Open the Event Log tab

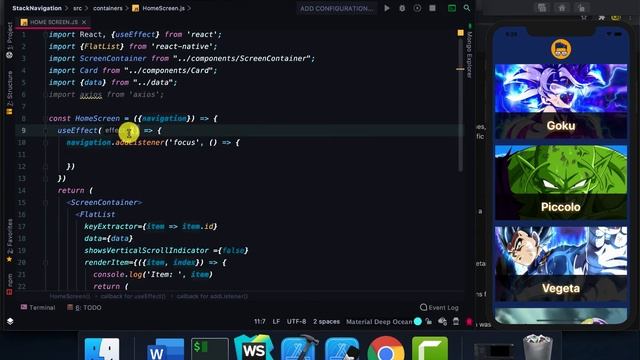pos(439,307)
